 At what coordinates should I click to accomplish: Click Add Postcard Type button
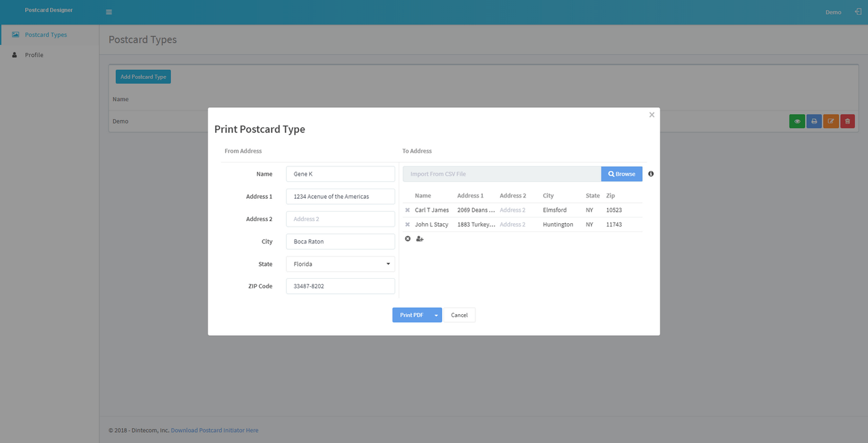coord(143,77)
